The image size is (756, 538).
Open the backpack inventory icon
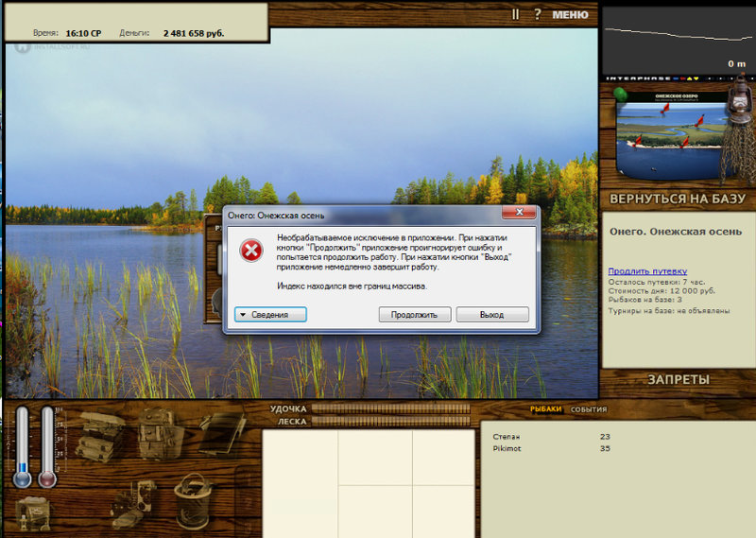point(161,433)
